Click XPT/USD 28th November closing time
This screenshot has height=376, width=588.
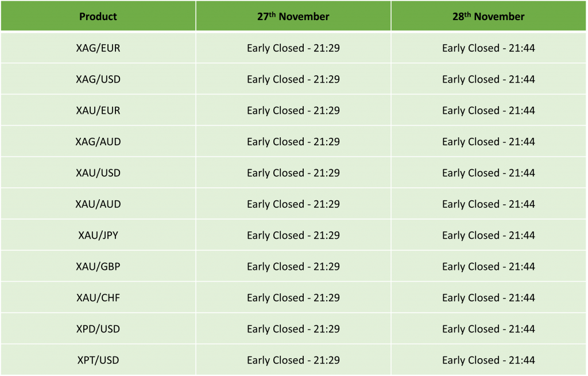(x=489, y=360)
